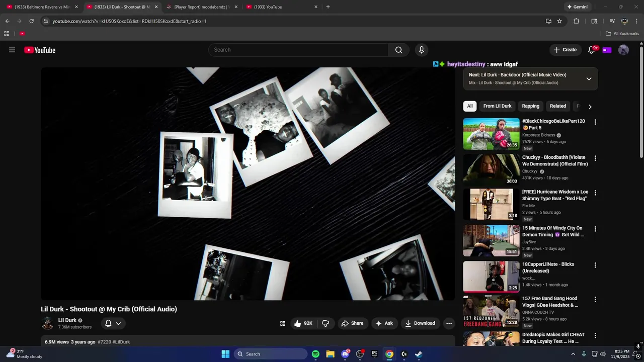Click the Chrome address bar URL
644x362 pixels.
(129, 21)
